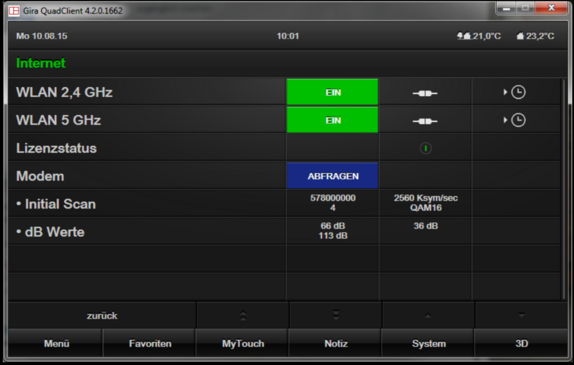Move down one line with single down arrow

(x=522, y=315)
